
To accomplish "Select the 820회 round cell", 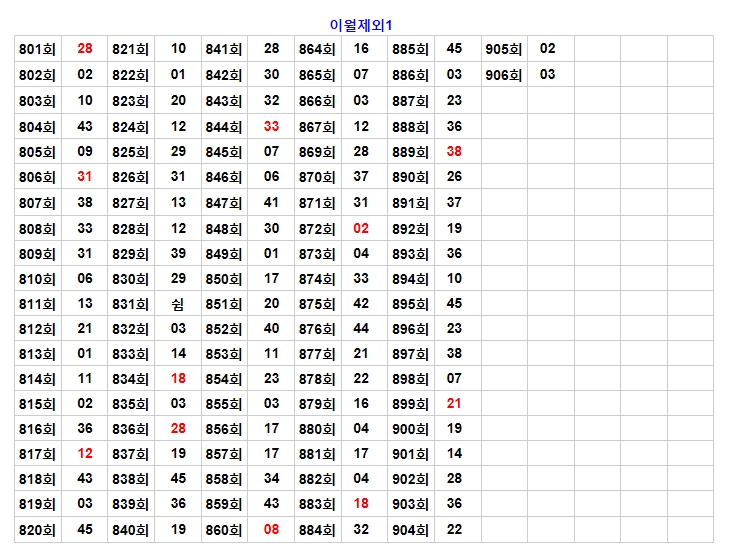I will (x=37, y=530).
